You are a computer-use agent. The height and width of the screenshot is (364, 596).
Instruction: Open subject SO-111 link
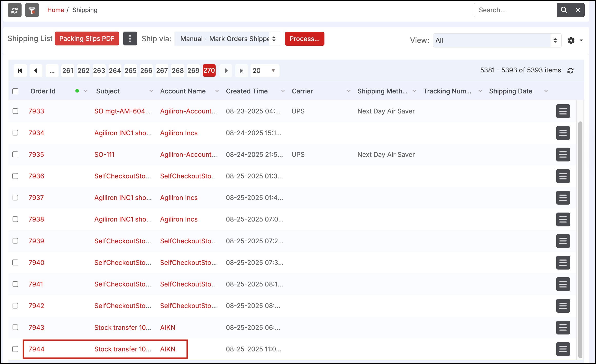click(x=104, y=155)
